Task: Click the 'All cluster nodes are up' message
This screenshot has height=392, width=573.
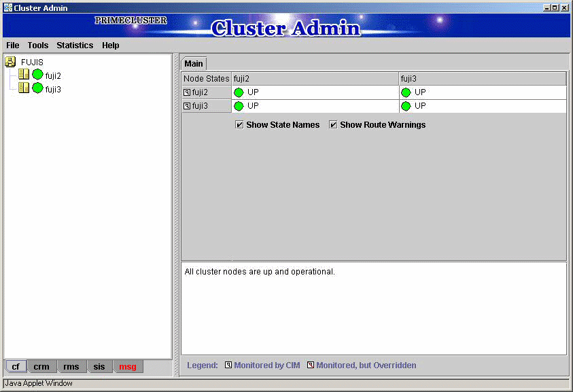Action: tap(260, 272)
